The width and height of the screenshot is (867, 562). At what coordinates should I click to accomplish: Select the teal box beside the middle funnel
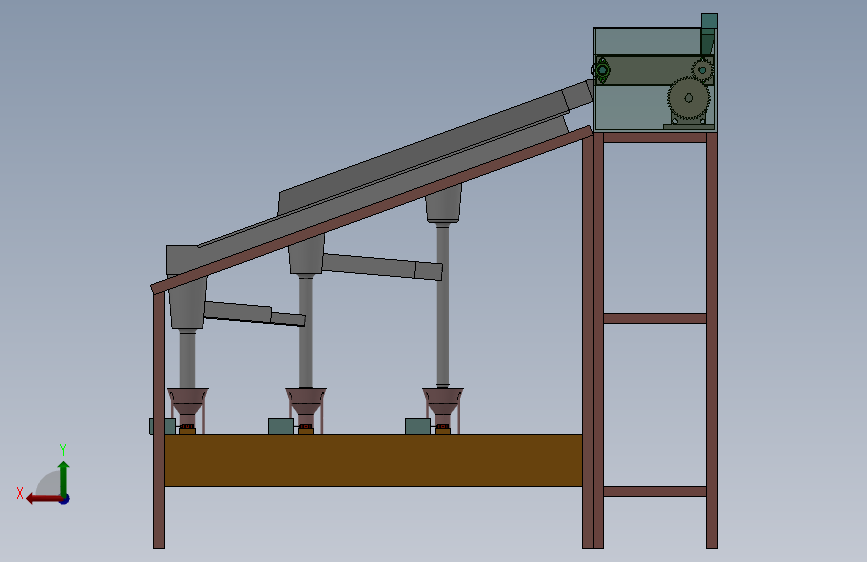click(281, 426)
